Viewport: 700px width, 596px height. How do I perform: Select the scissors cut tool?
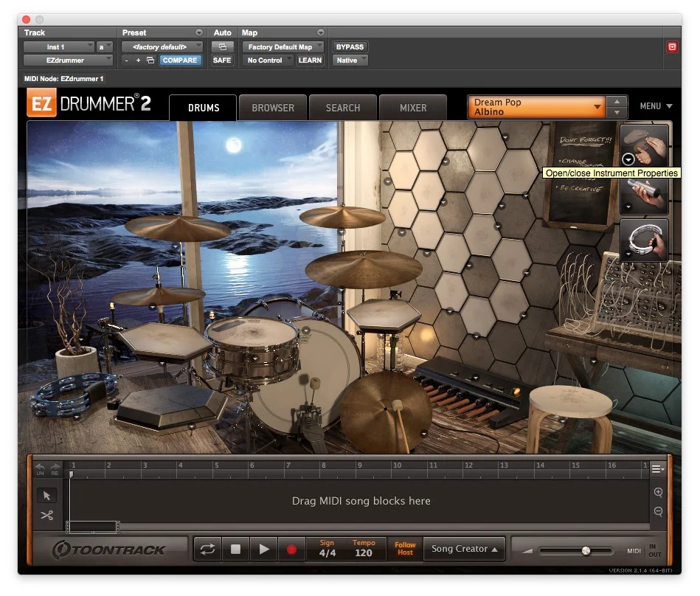[x=47, y=515]
